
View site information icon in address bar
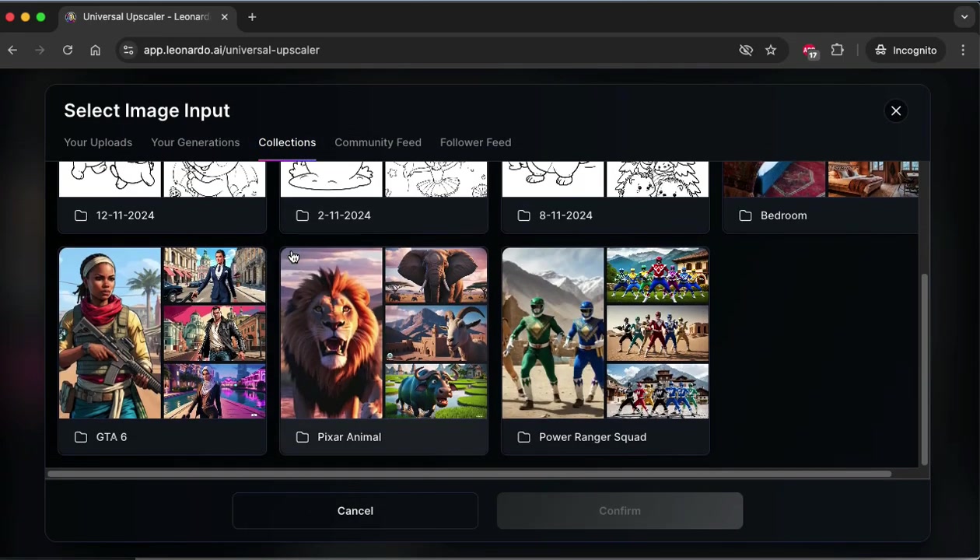click(128, 50)
